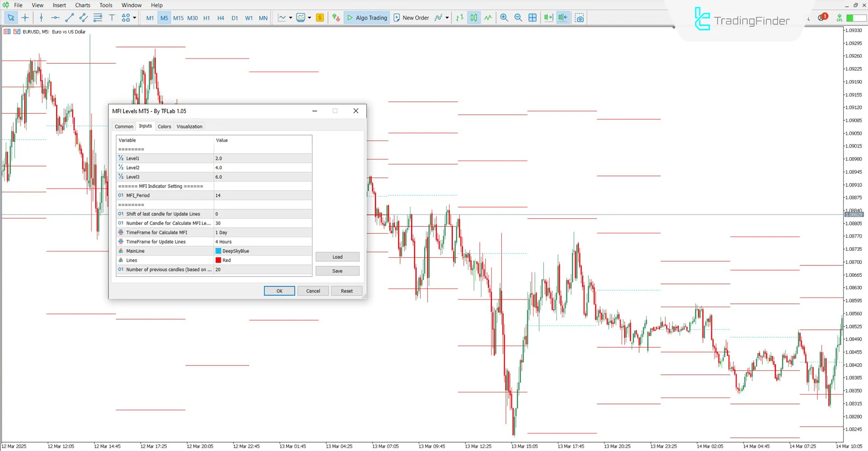Image resolution: width=868 pixels, height=451 pixels.
Task: Click the Zoom In icon
Action: pos(504,18)
